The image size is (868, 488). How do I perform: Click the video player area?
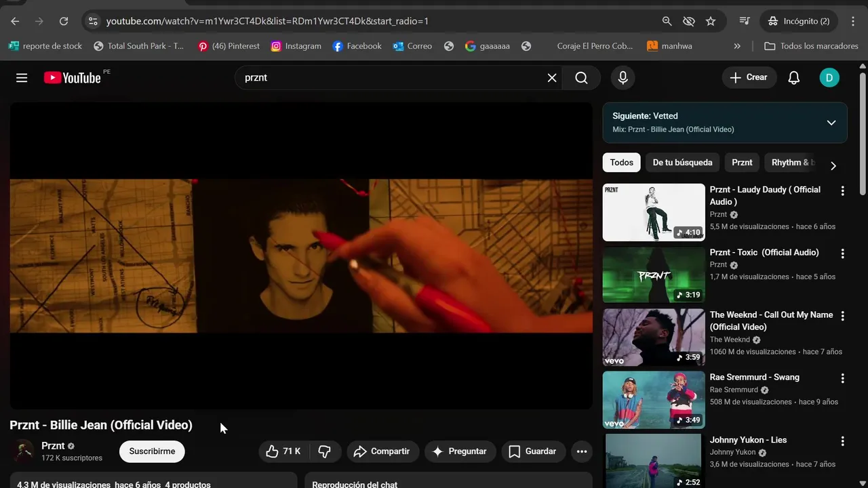pos(301,256)
